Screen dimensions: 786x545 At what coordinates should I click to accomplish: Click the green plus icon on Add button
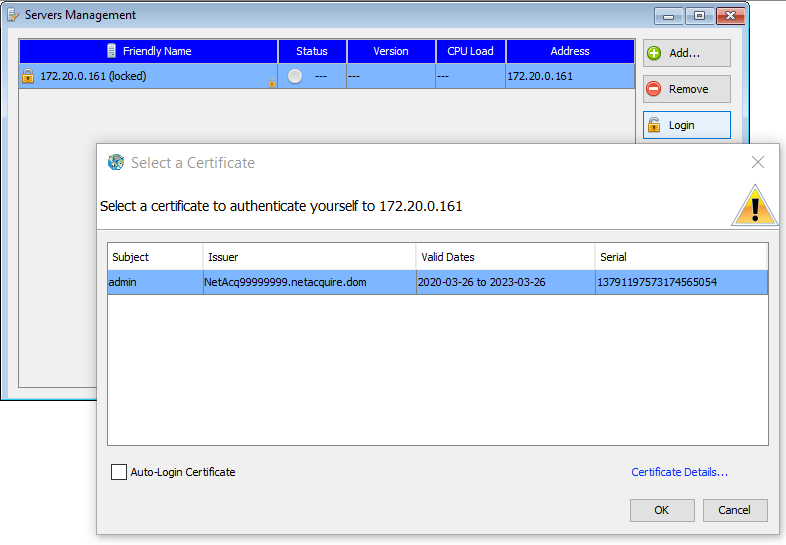654,53
